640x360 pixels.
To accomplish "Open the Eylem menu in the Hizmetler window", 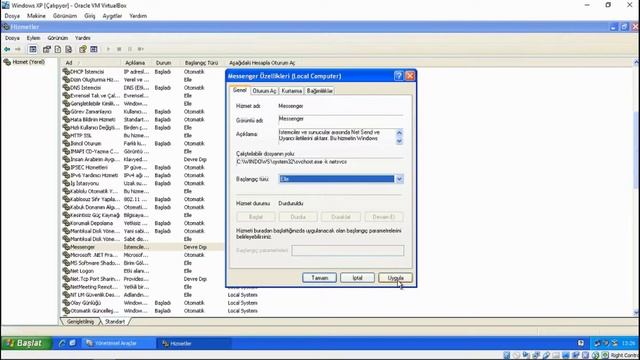I will [x=33, y=38].
